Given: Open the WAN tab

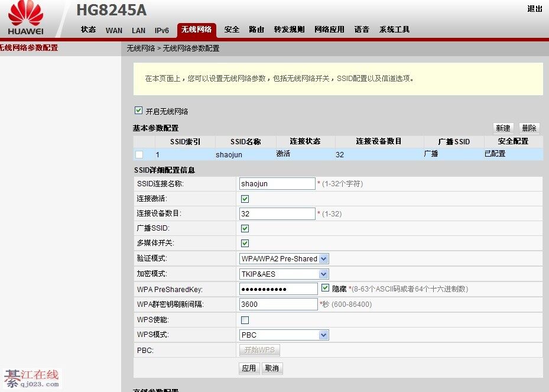Looking at the screenshot, I should tap(114, 30).
